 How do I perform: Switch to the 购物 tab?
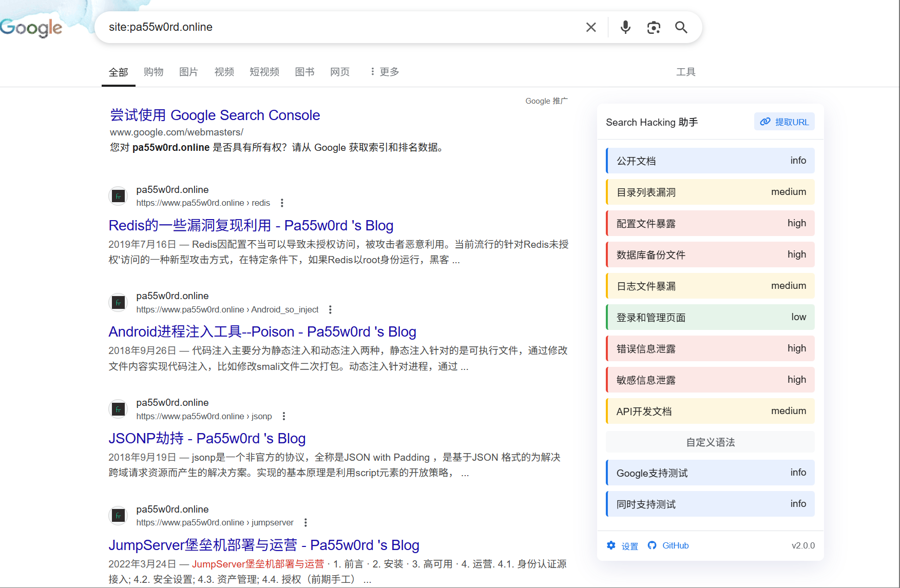coord(154,72)
